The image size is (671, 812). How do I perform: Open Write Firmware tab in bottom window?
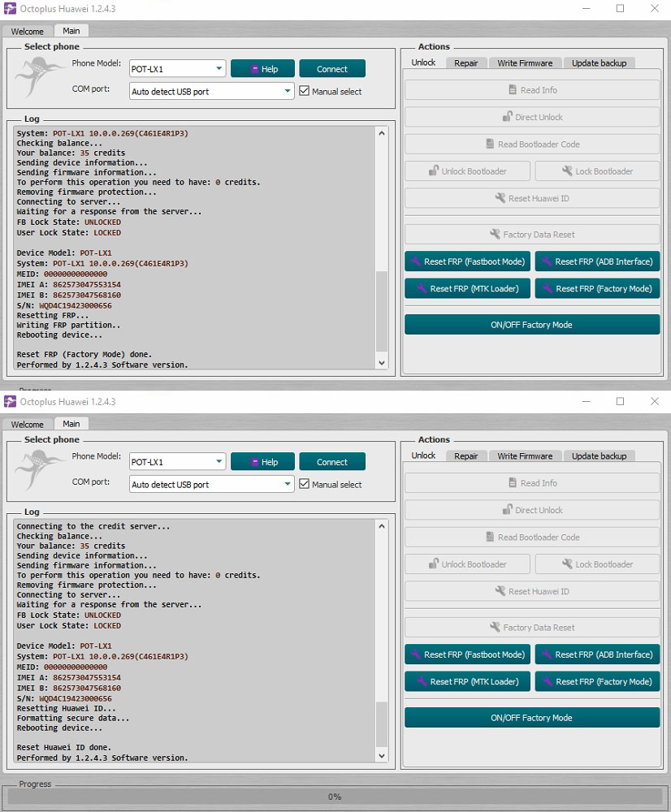(x=525, y=456)
